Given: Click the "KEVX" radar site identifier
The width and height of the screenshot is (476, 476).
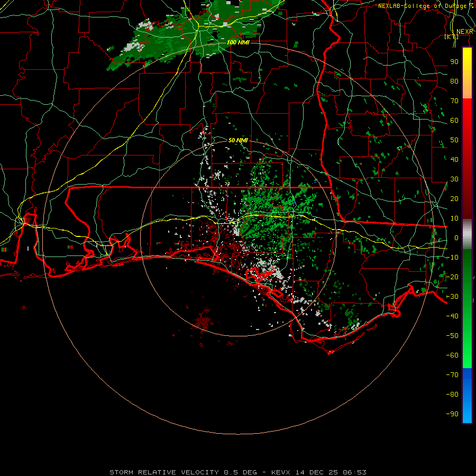Looking at the screenshot, I should click(281, 472).
